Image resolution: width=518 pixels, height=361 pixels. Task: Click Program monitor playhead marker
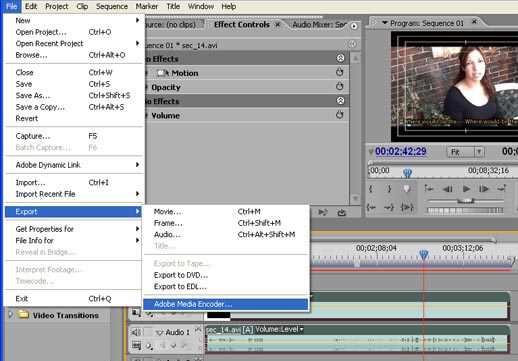(x=407, y=173)
